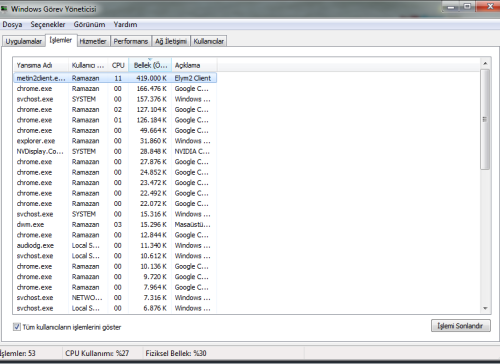This screenshot has height=364, width=500.
Task: Select the İşlemler tab
Action: tap(61, 40)
